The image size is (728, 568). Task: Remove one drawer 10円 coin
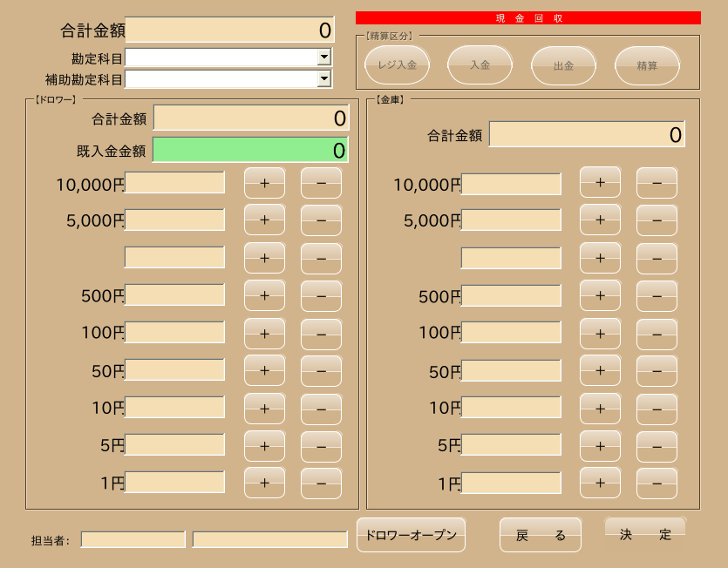click(322, 409)
